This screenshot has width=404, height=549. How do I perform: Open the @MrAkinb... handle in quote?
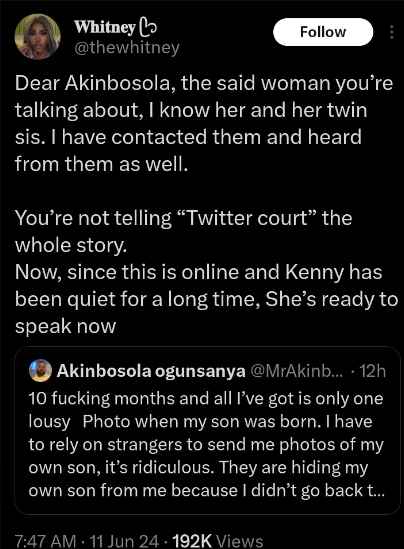click(297, 371)
